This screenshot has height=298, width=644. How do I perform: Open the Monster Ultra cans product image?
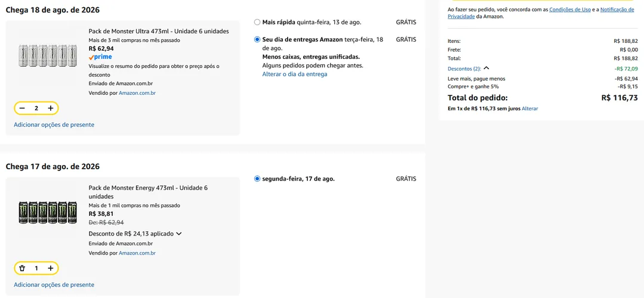pyautogui.click(x=48, y=56)
